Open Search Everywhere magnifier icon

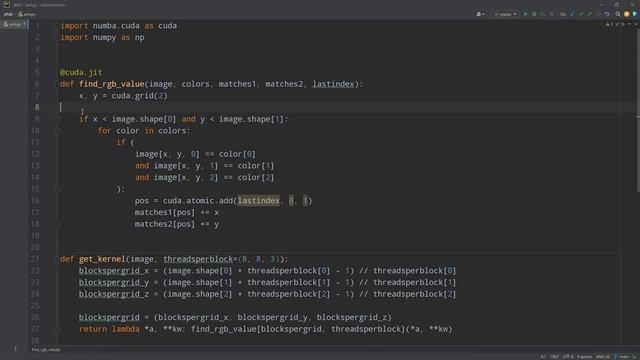[618, 14]
